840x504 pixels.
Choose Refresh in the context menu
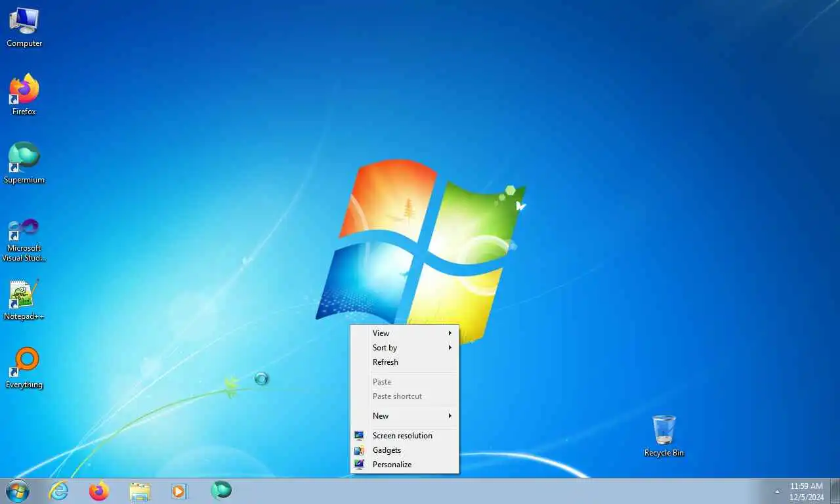tap(404, 362)
